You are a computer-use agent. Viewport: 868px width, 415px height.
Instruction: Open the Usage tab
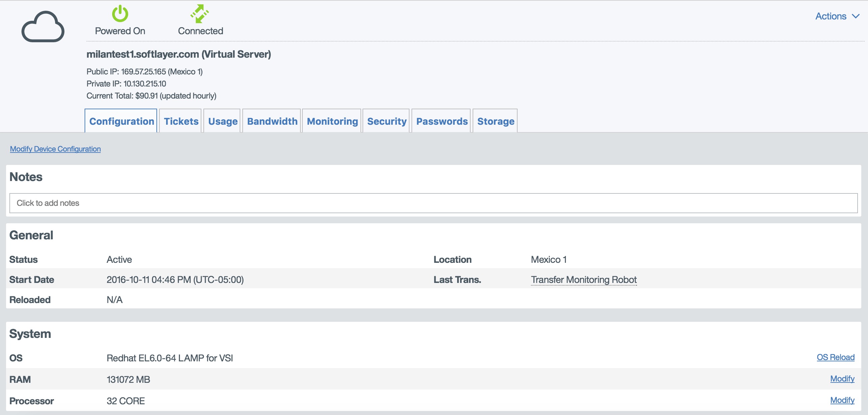[223, 121]
